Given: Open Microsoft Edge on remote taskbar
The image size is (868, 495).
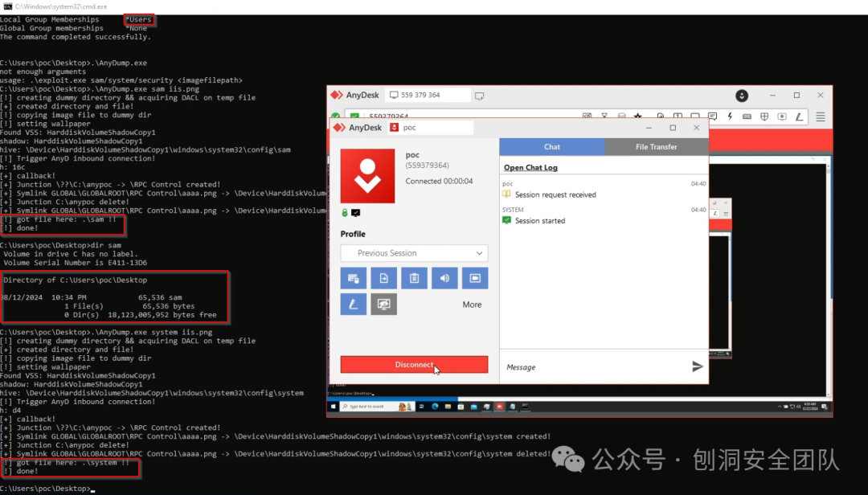Looking at the screenshot, I should coord(435,407).
